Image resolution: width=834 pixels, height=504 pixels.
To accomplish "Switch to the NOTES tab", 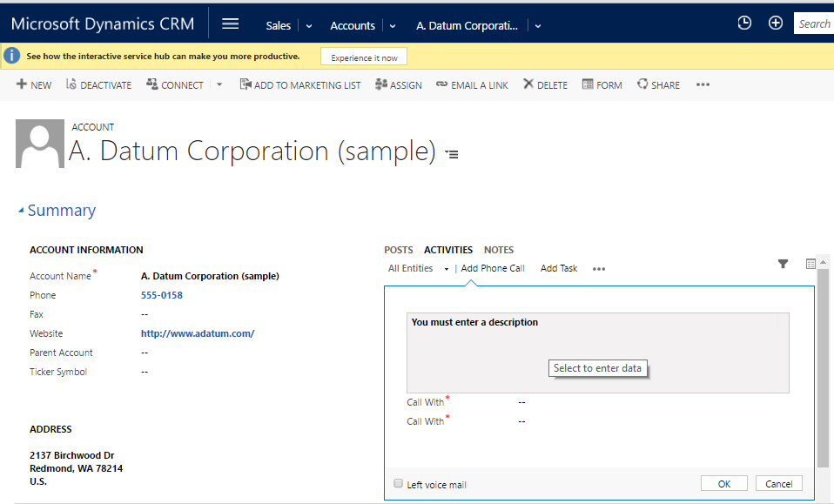I will click(498, 250).
